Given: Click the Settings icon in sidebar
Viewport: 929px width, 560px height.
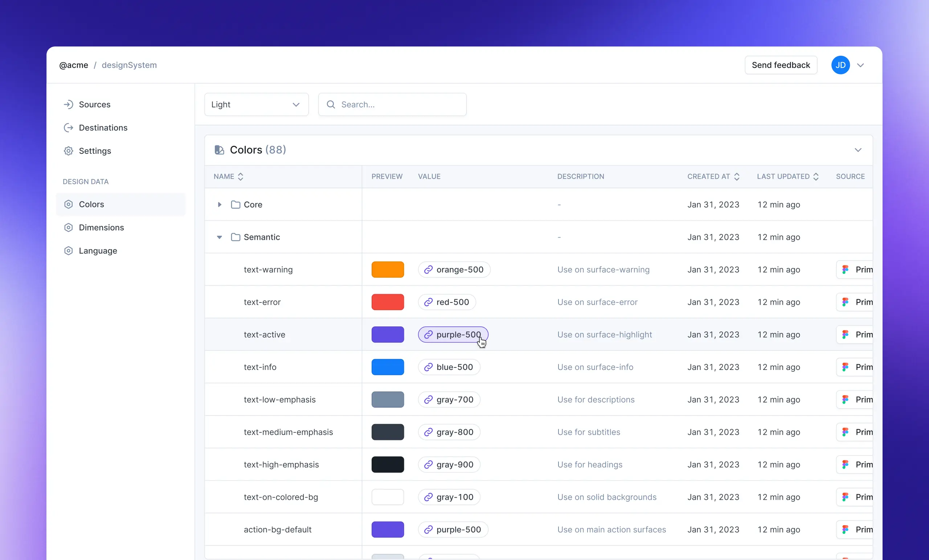Looking at the screenshot, I should coord(68,151).
